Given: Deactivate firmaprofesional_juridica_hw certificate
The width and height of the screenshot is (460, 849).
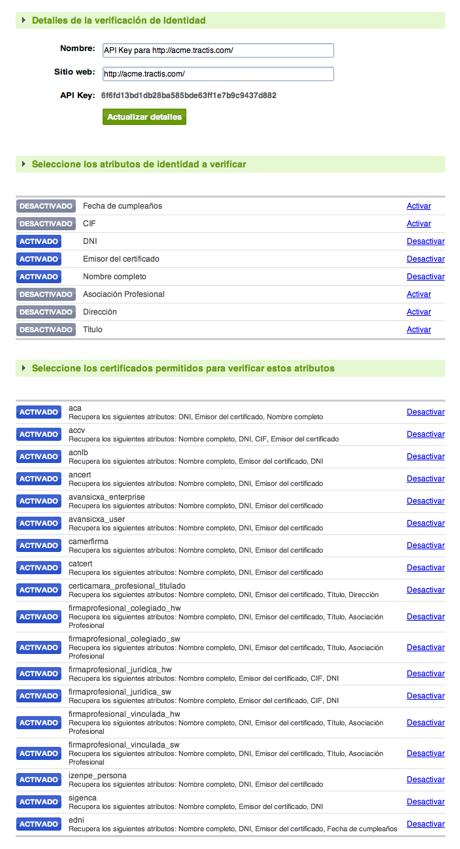Looking at the screenshot, I should pos(425,674).
